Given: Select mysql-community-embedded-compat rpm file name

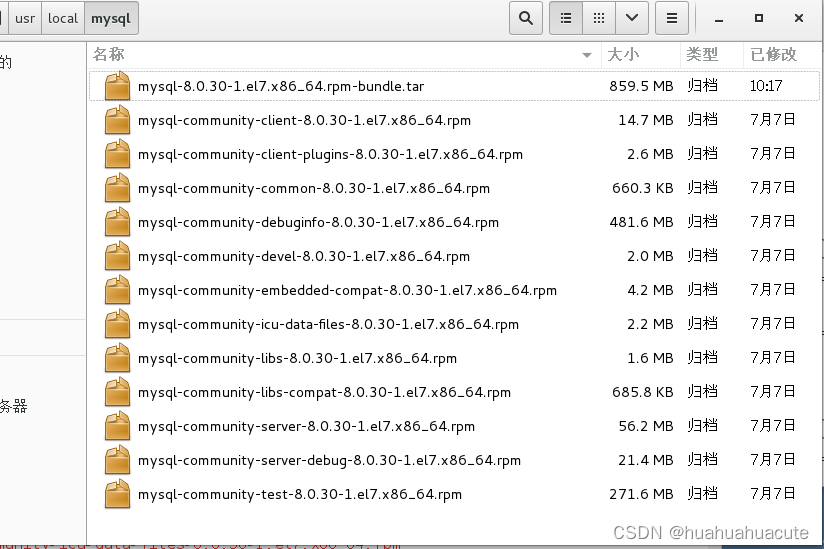Looking at the screenshot, I should point(347,291).
